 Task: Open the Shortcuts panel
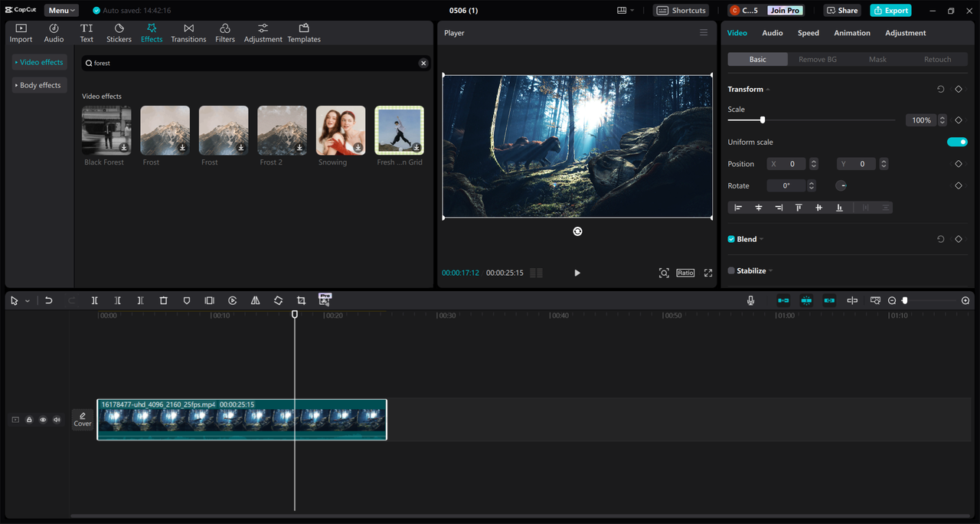pyautogui.click(x=681, y=11)
